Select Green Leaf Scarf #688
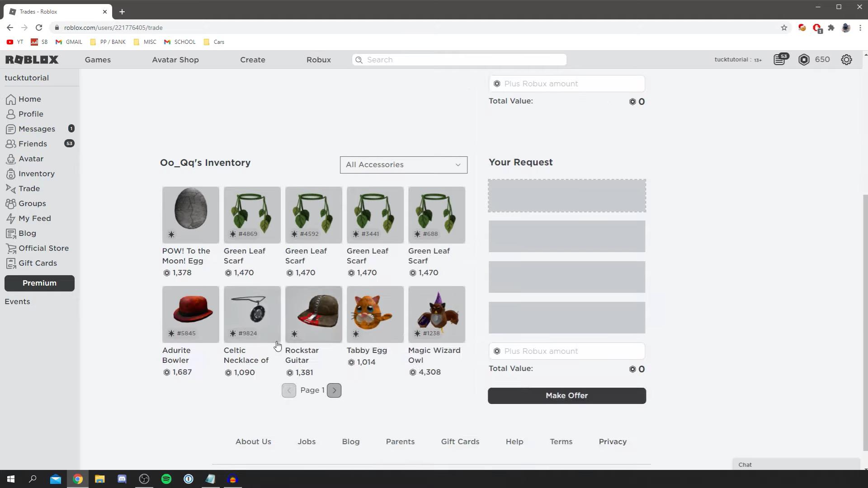The image size is (868, 488). [x=437, y=215]
